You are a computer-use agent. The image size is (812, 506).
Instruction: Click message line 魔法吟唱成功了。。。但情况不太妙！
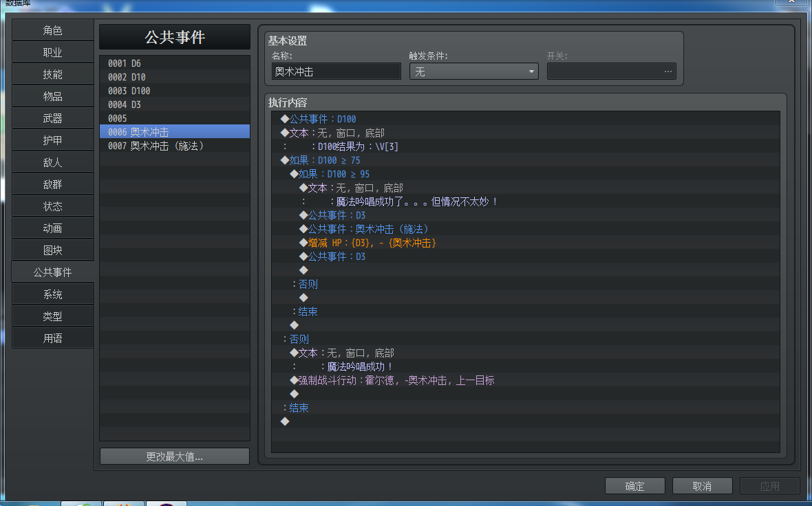[x=526, y=201]
